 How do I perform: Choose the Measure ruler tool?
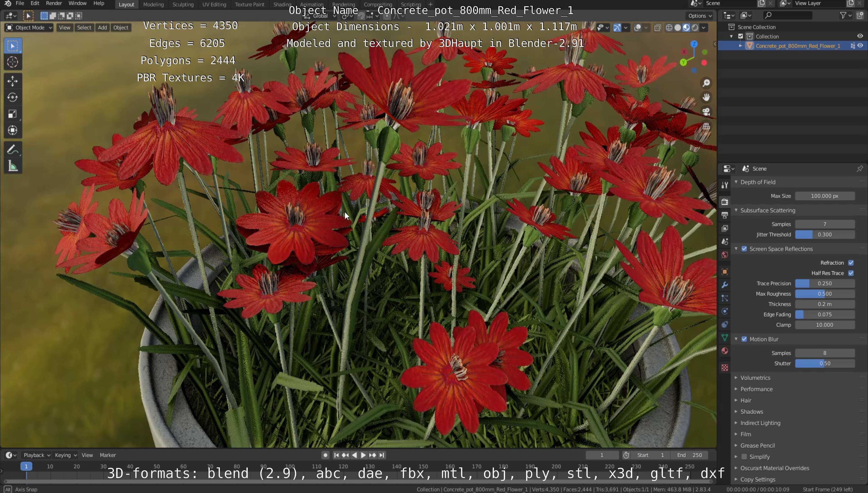12,166
